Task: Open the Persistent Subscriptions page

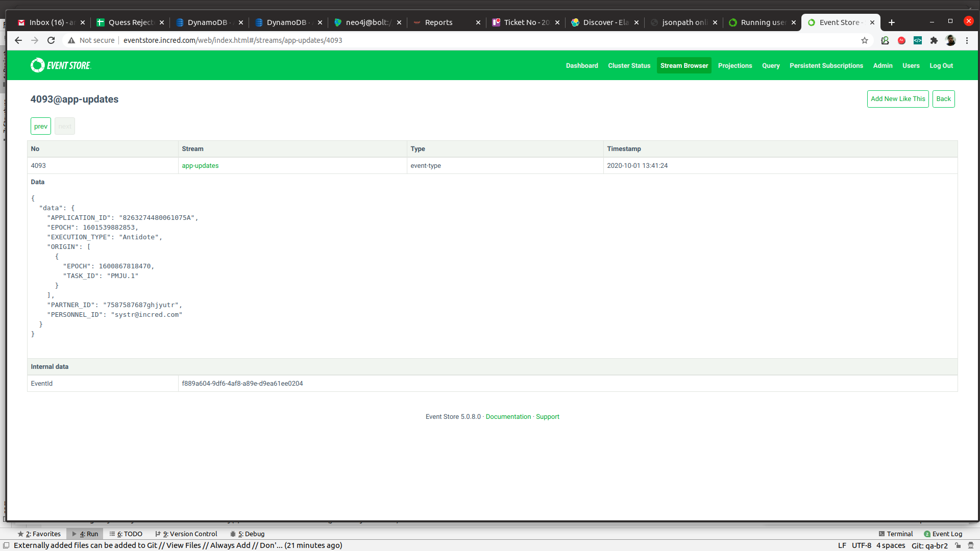Action: click(826, 66)
